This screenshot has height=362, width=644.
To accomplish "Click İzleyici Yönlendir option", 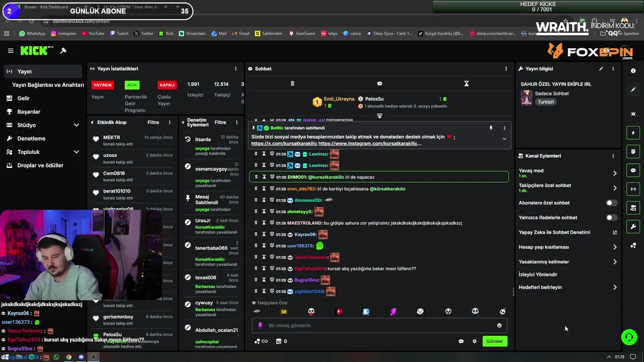I will (538, 275).
